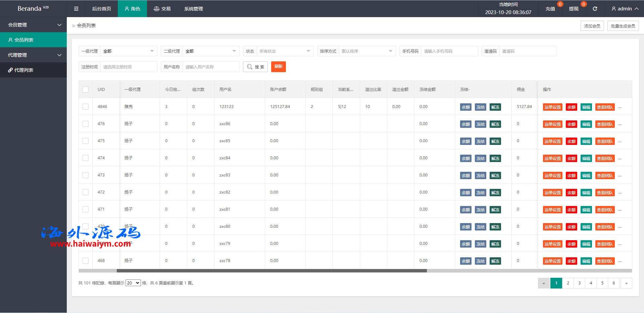Image resolution: width=644 pixels, height=313 pixels.
Task: Open 代理列表 link icon in sidebar
Action: coord(11,70)
